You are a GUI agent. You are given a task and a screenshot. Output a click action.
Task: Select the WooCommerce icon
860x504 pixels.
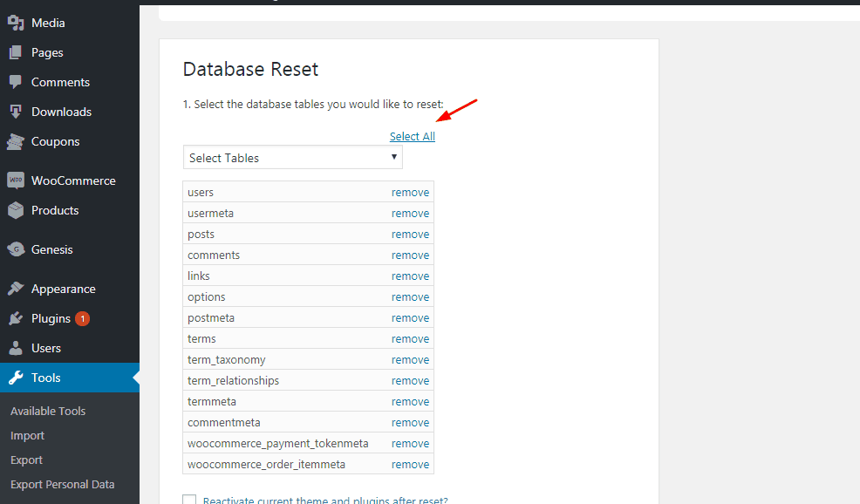16,180
